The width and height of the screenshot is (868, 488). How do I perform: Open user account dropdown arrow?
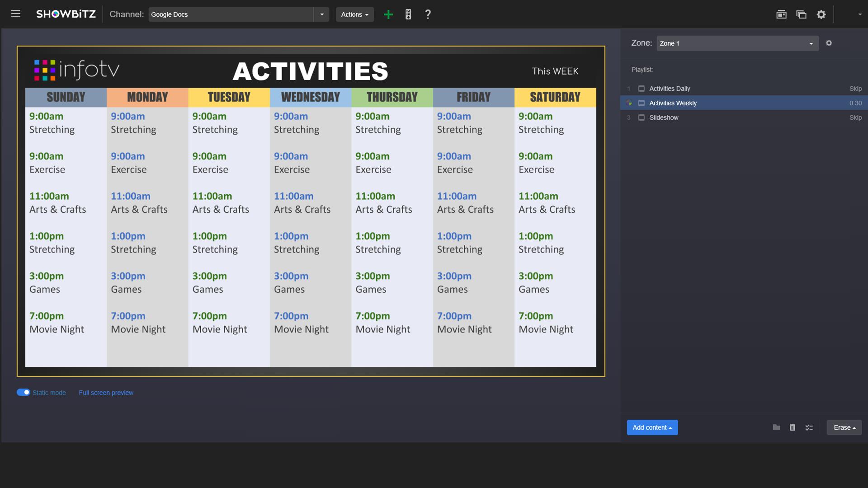pyautogui.click(x=860, y=14)
